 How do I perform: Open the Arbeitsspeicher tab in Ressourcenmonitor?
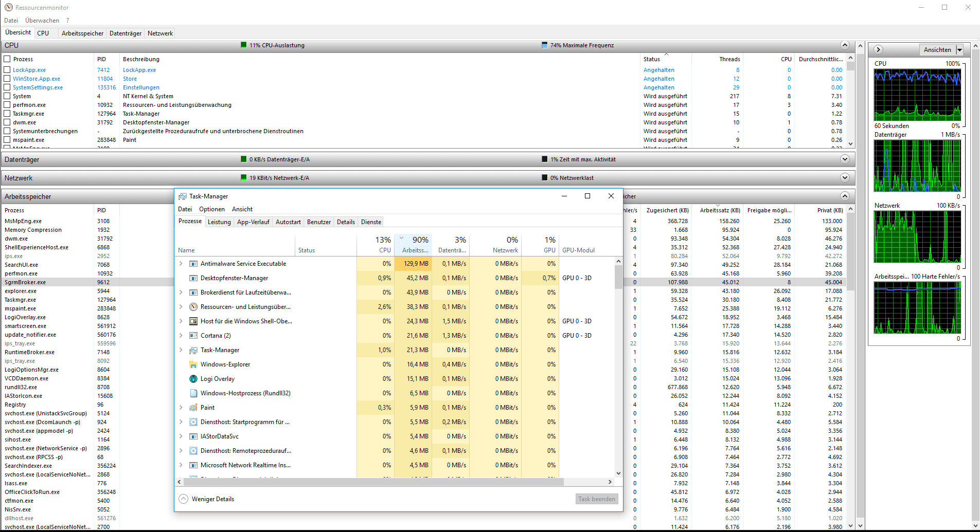[x=82, y=33]
